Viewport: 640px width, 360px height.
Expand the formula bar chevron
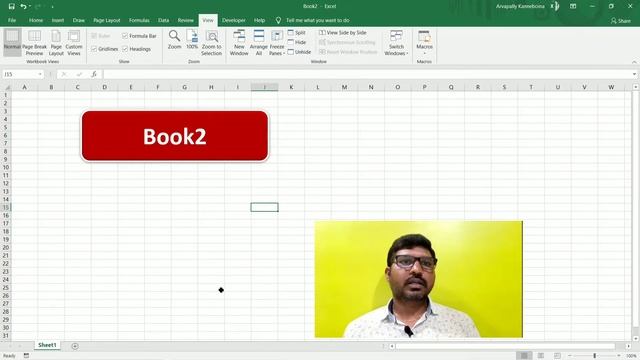[x=634, y=74]
